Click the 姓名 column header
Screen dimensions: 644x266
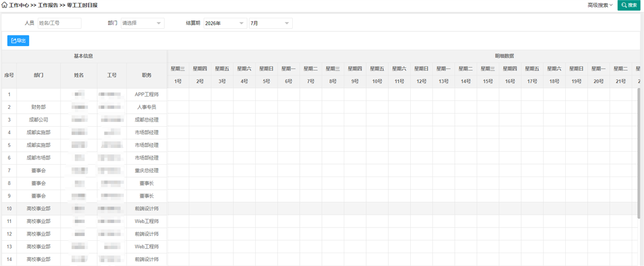(79, 75)
